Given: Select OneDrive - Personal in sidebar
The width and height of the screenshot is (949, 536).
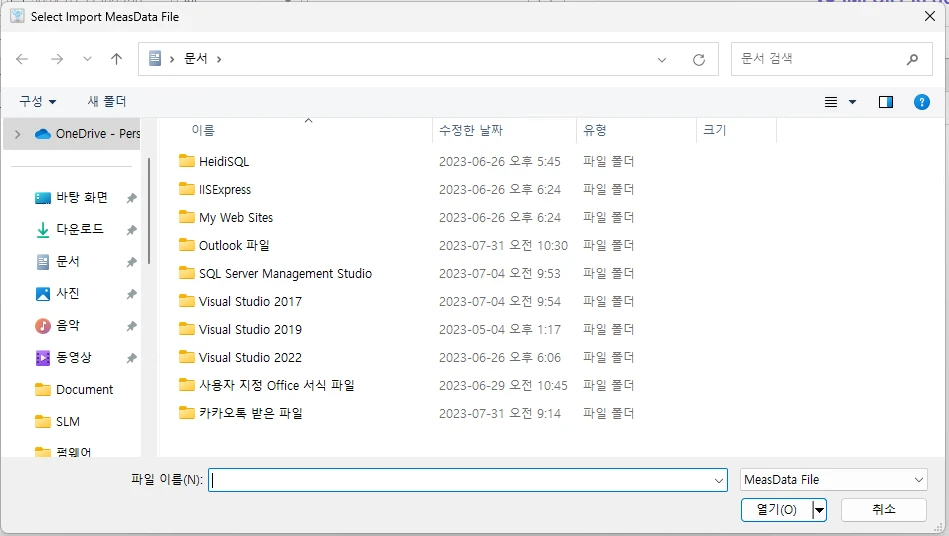Looking at the screenshot, I should (88, 134).
